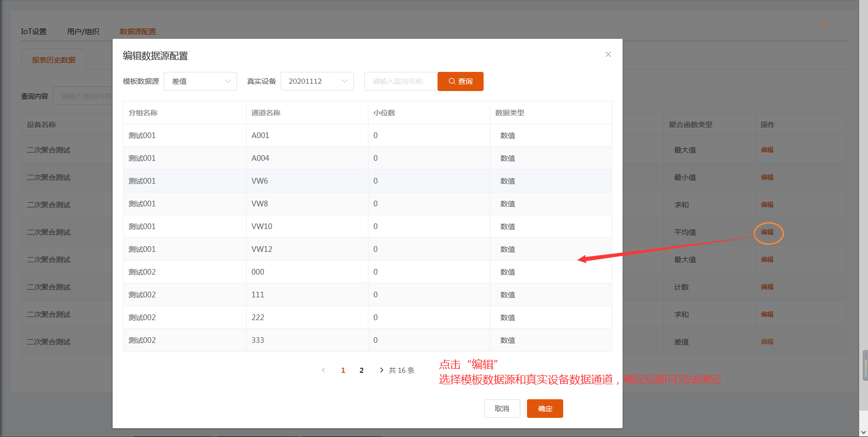Select row with channel A004
Image resolution: width=868 pixels, height=437 pixels.
coord(367,158)
